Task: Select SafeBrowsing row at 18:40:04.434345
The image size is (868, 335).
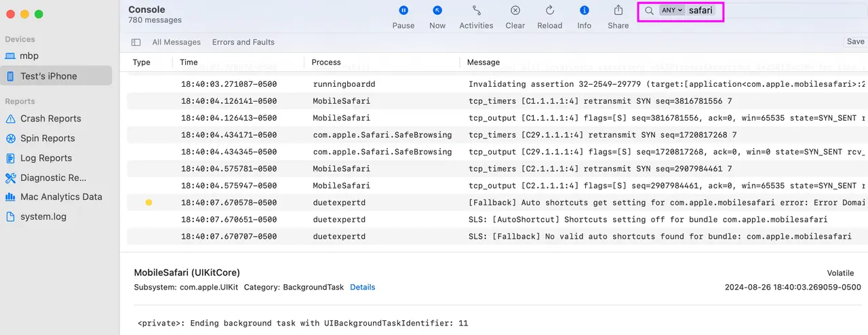Action: [x=497, y=152]
